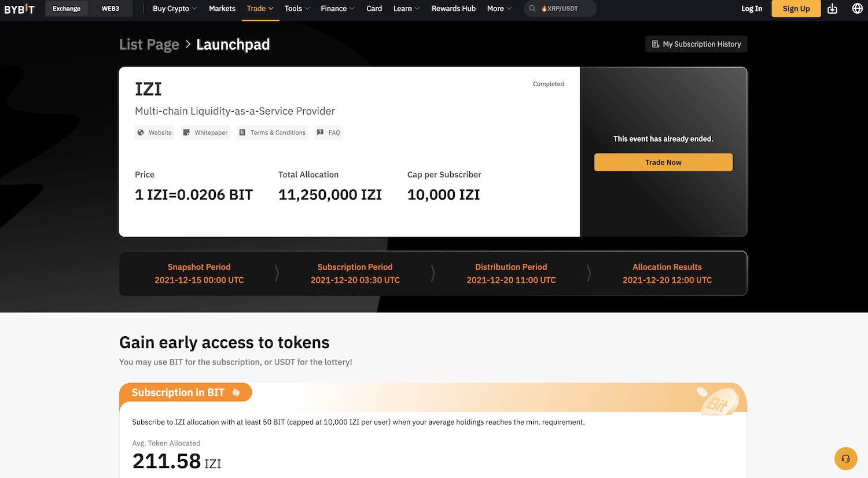Click the search magnifier icon
This screenshot has width=868, height=478.
[532, 9]
